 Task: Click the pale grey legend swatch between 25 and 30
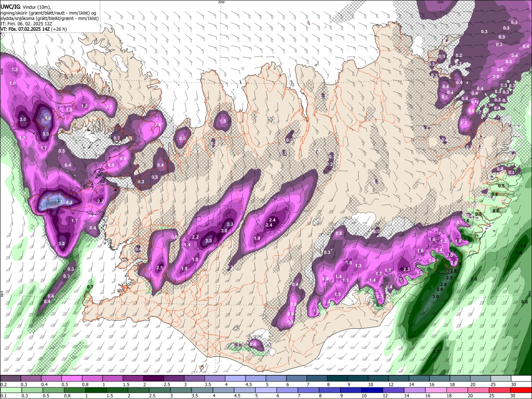click(x=500, y=378)
